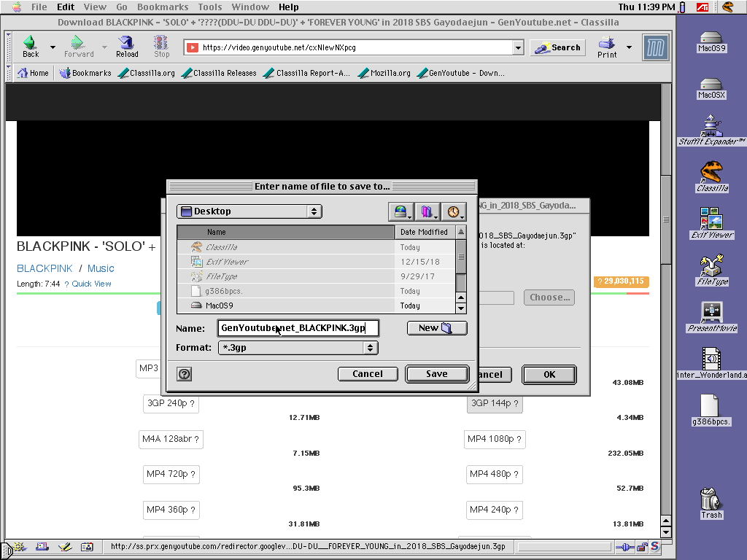The height and width of the screenshot is (560, 747).
Task: Click the Music category link
Action: (101, 268)
